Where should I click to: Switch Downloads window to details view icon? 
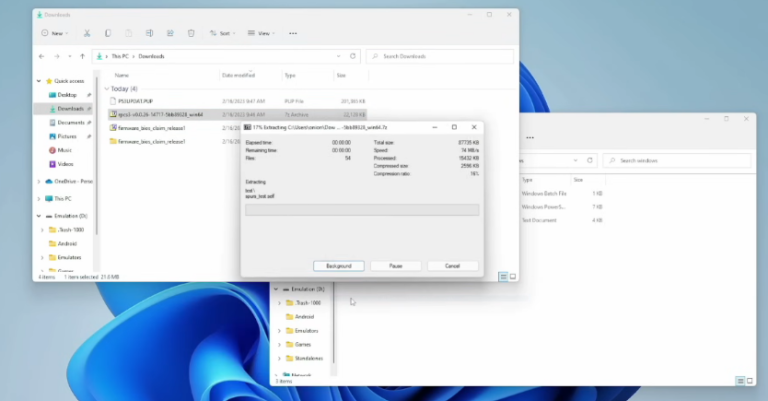(x=503, y=277)
